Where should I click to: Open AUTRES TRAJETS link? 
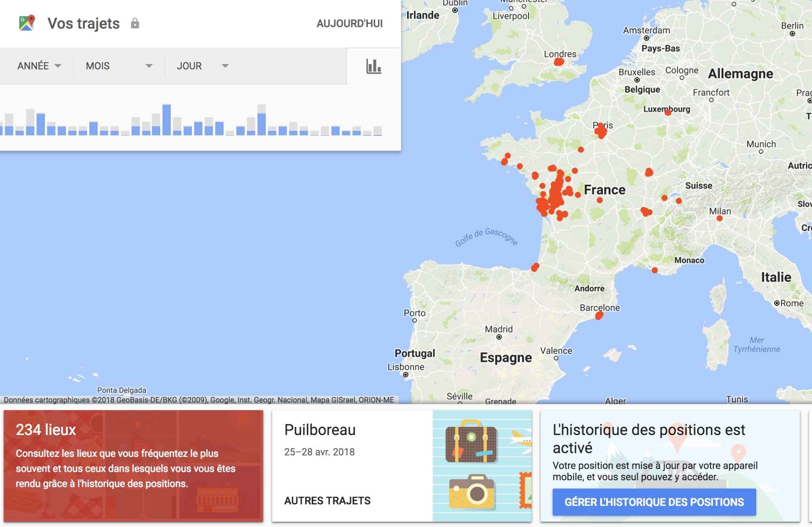[x=327, y=500]
